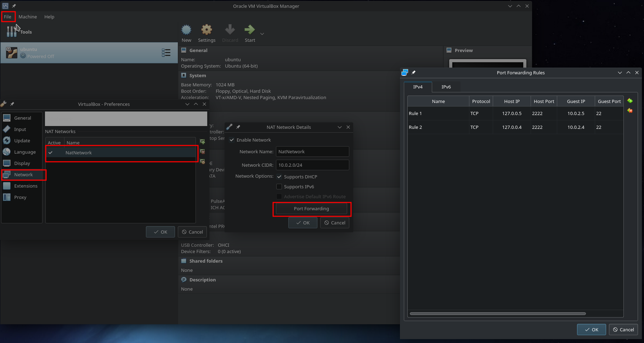Select Update in Preferences sidebar
The image size is (644, 343).
[x=22, y=141]
